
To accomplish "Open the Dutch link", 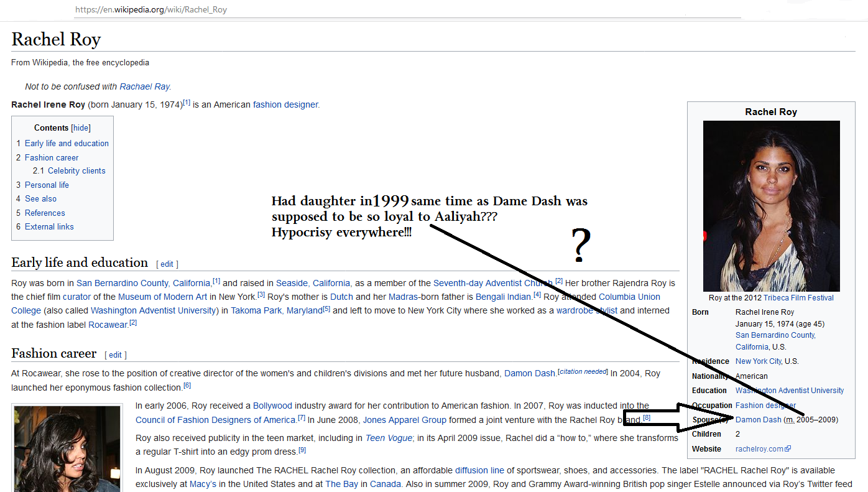I will point(341,297).
